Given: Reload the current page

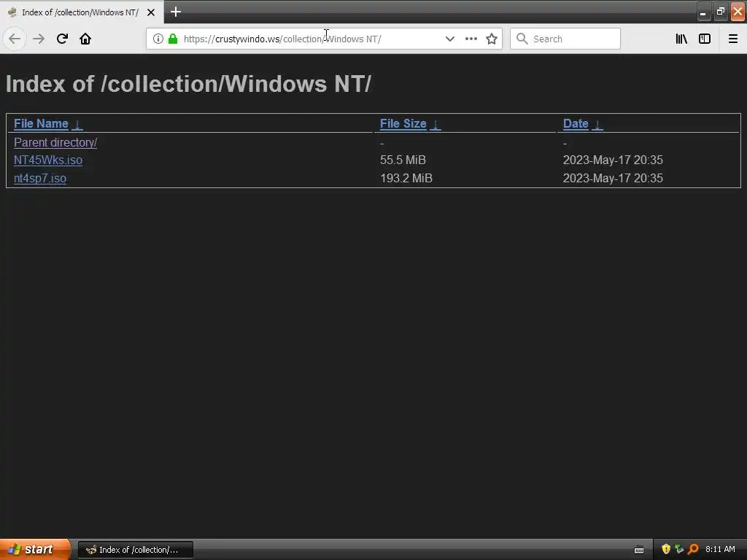Looking at the screenshot, I should pos(62,39).
